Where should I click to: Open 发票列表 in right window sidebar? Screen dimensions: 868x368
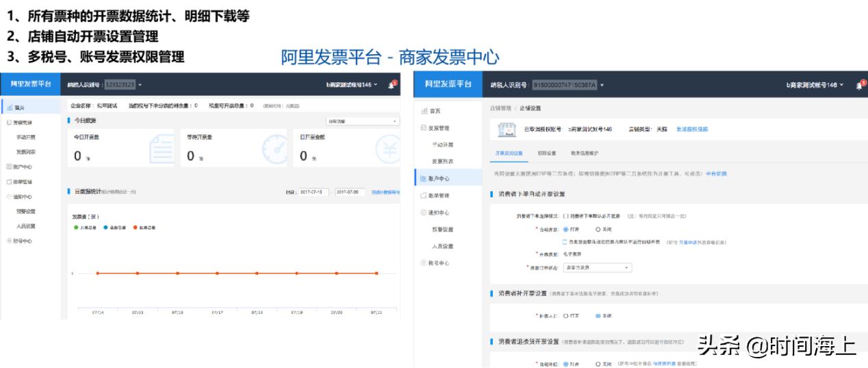tap(442, 162)
